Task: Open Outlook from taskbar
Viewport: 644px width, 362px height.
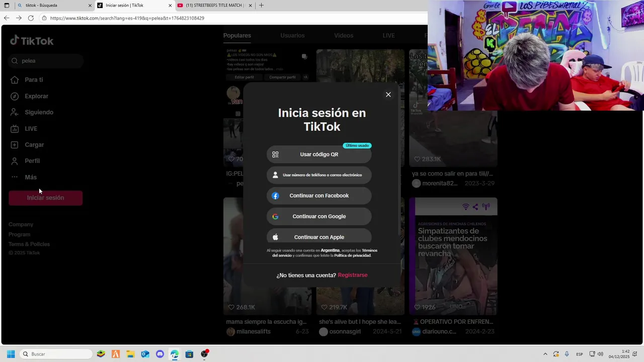Action: (x=145, y=354)
